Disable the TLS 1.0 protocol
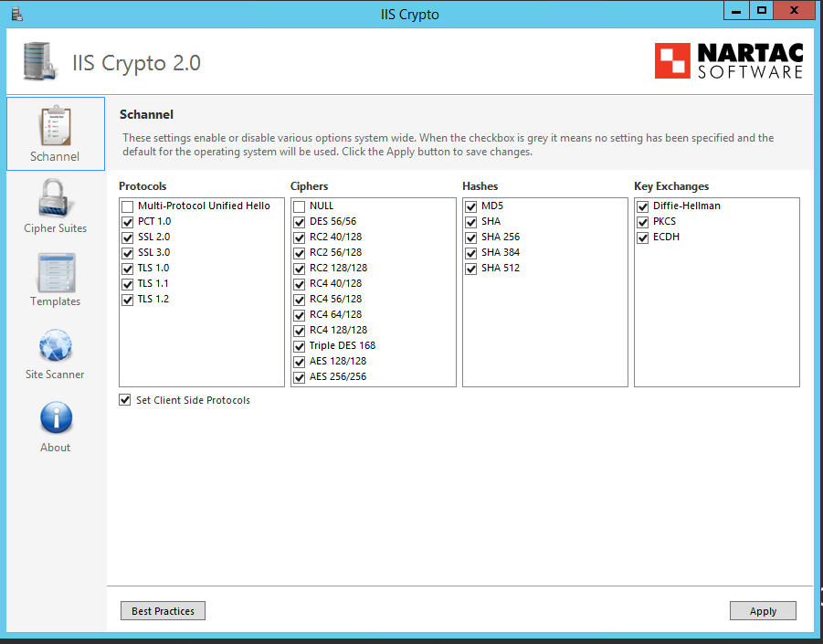The height and width of the screenshot is (644, 823). [127, 269]
